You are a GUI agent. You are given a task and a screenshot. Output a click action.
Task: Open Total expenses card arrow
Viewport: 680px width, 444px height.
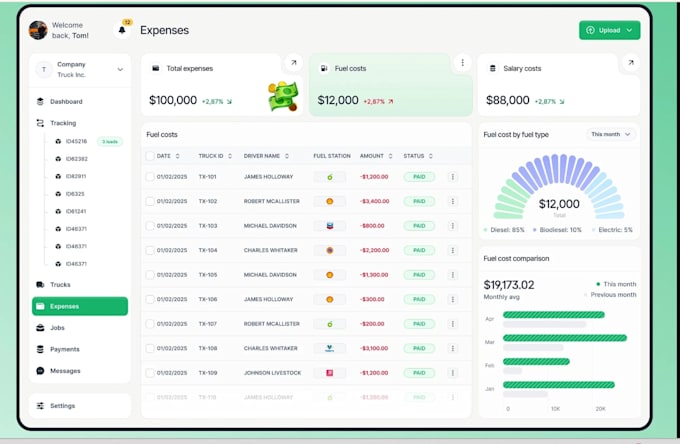tap(294, 62)
